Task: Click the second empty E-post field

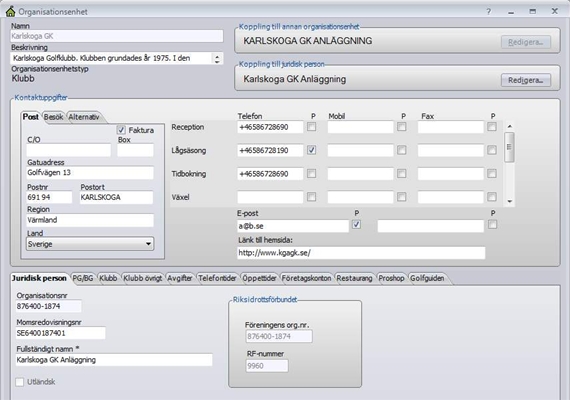Action: coord(430,226)
